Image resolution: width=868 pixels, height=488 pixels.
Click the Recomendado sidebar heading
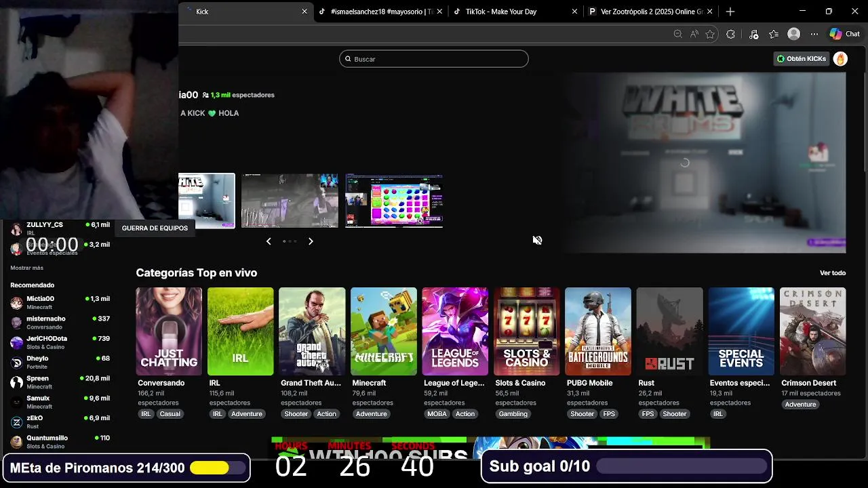33,285
